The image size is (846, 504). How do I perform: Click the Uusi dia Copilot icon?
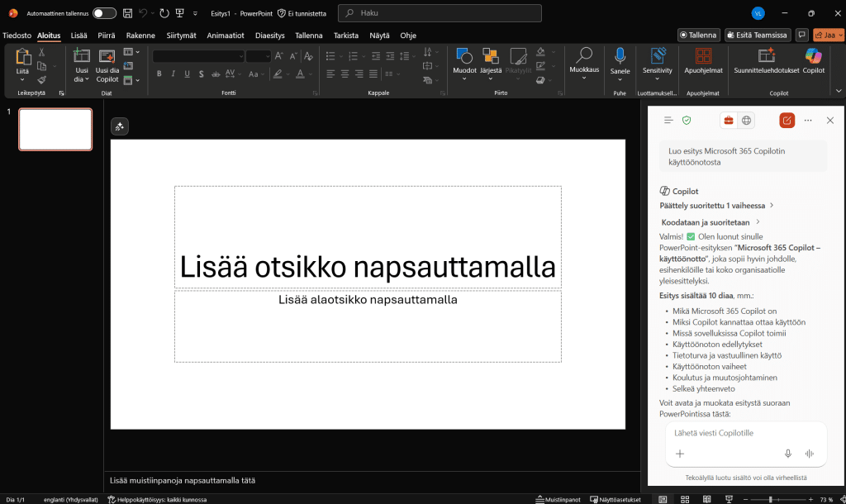[107, 56]
